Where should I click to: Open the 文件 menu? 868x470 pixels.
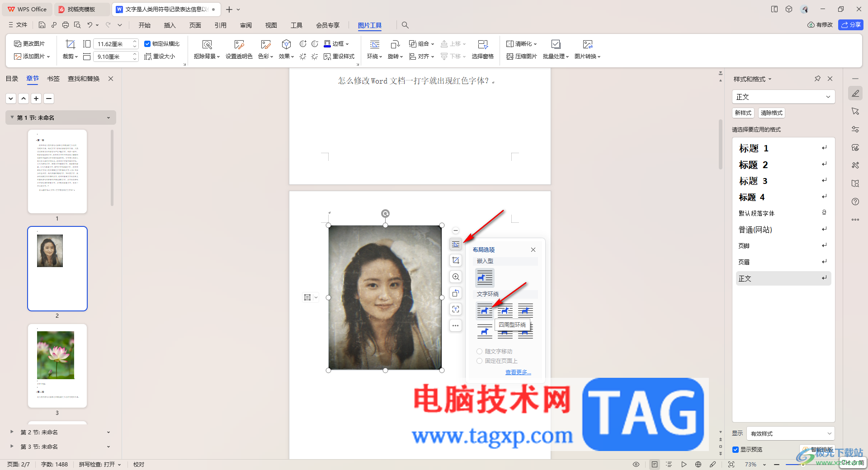pyautogui.click(x=18, y=25)
